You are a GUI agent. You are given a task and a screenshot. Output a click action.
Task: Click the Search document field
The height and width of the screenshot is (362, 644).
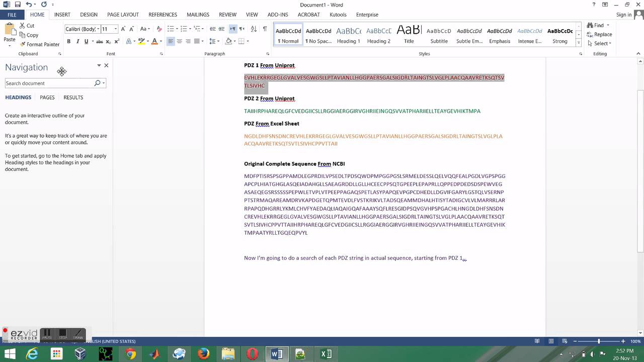49,83
